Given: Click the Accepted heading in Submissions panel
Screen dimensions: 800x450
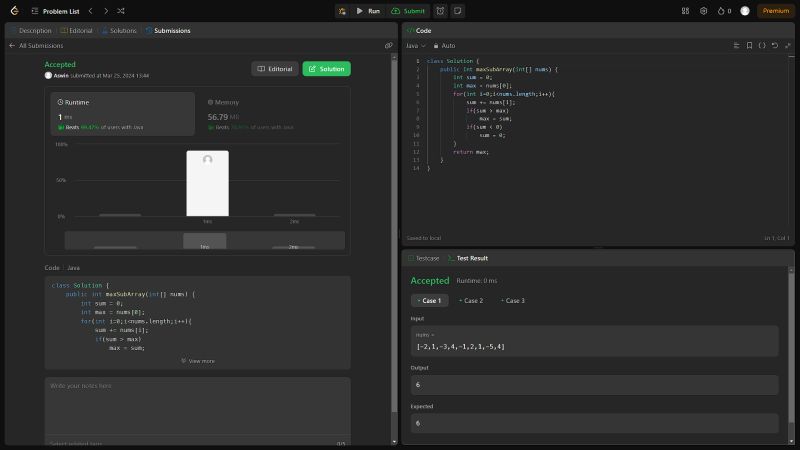Looking at the screenshot, I should click(x=60, y=64).
